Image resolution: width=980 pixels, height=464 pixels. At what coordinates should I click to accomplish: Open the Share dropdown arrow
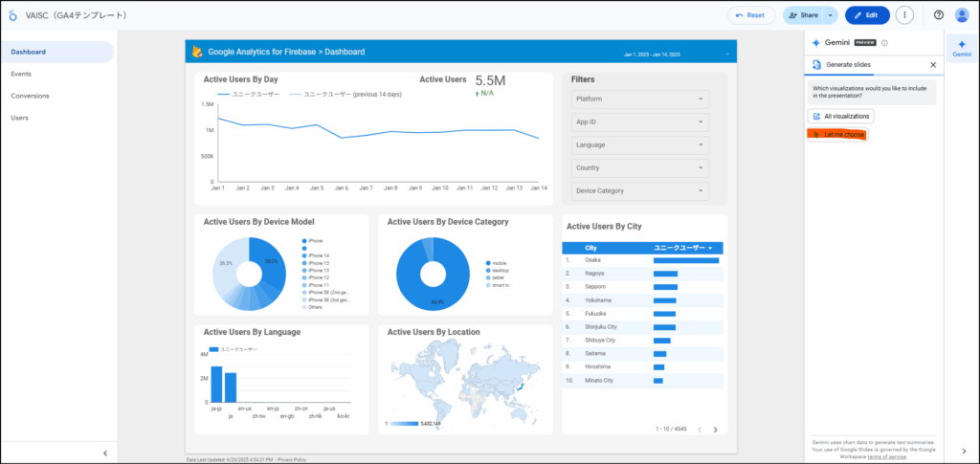[830, 15]
